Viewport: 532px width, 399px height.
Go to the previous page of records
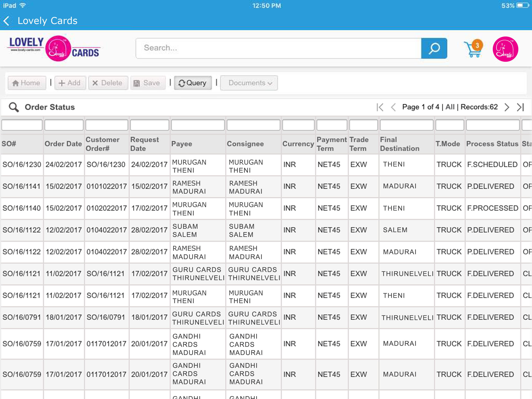[394, 107]
